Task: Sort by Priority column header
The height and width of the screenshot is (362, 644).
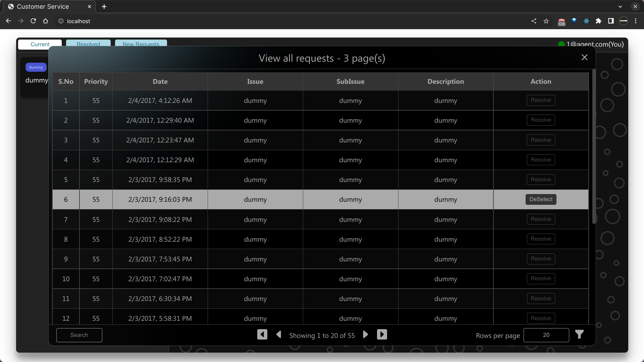Action: 96,81
